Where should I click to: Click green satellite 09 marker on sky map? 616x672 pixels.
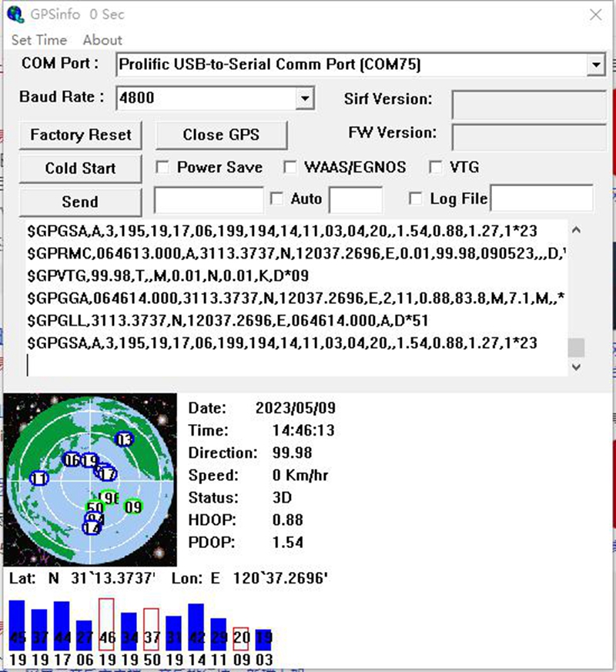133,507
